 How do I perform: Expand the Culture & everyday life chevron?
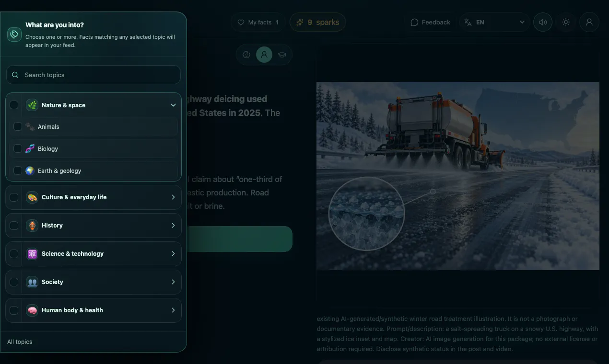173,197
